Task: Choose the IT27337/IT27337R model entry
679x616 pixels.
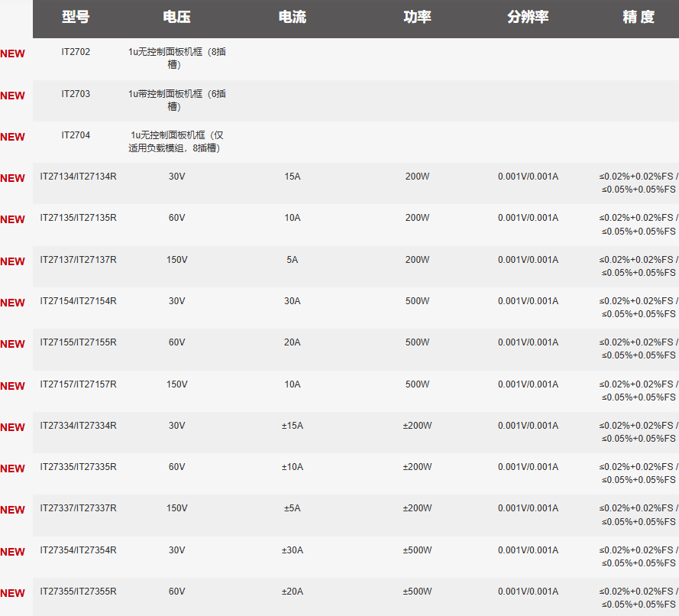Action: point(79,507)
